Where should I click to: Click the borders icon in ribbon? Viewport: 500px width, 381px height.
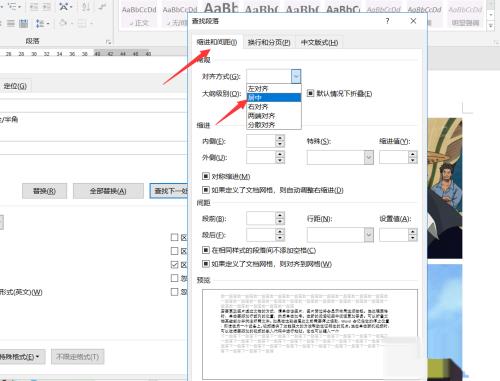[82, 23]
